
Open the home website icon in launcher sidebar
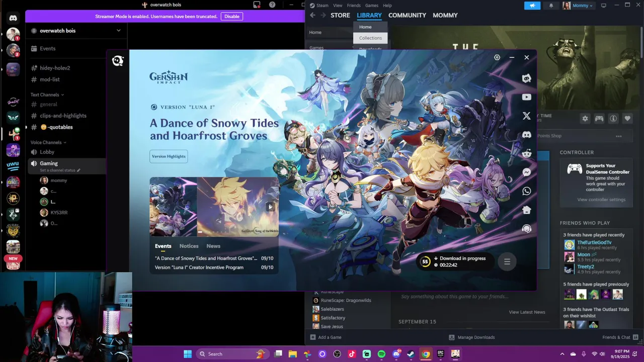[x=526, y=210]
